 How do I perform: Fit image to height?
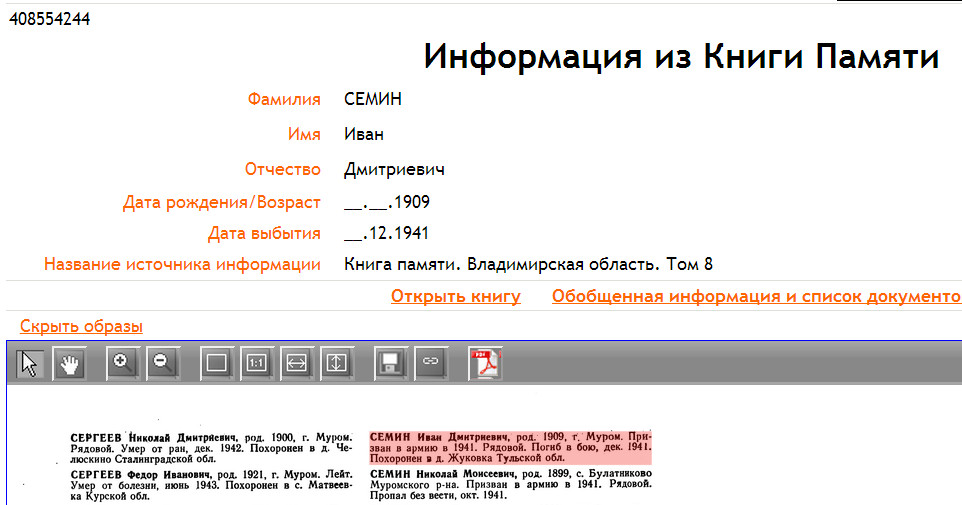tap(336, 363)
